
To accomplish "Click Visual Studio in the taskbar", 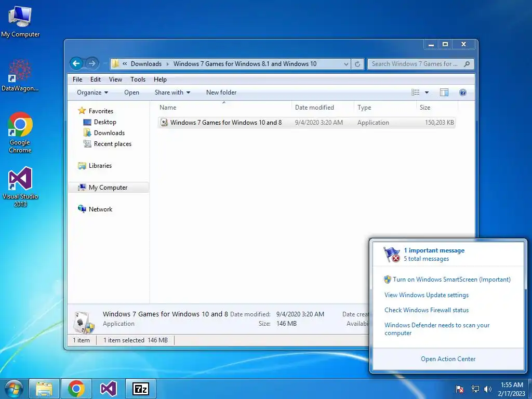I will (108, 389).
